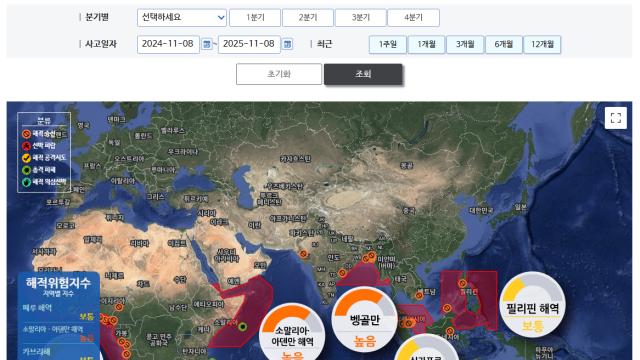Open the 벵골만 risk gauge

pos(364,320)
